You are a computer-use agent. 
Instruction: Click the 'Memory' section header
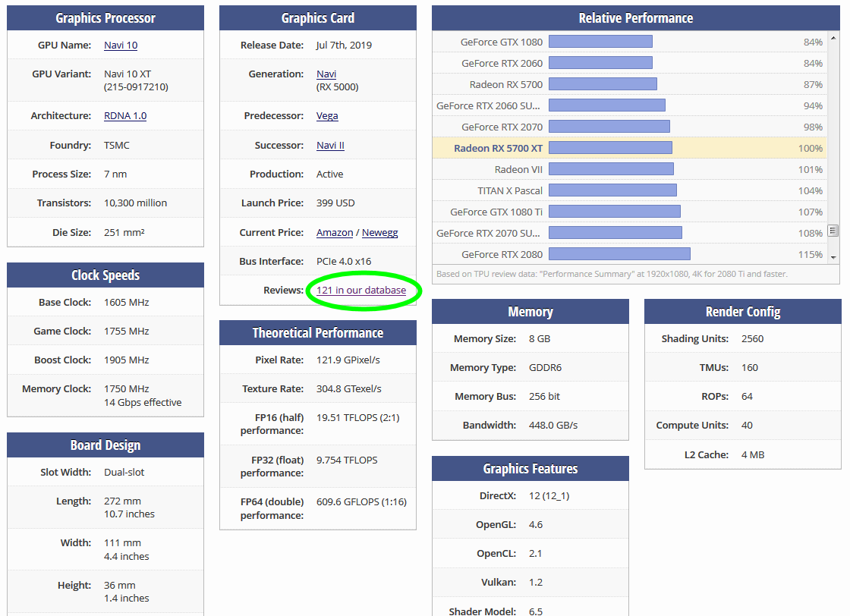pos(530,312)
